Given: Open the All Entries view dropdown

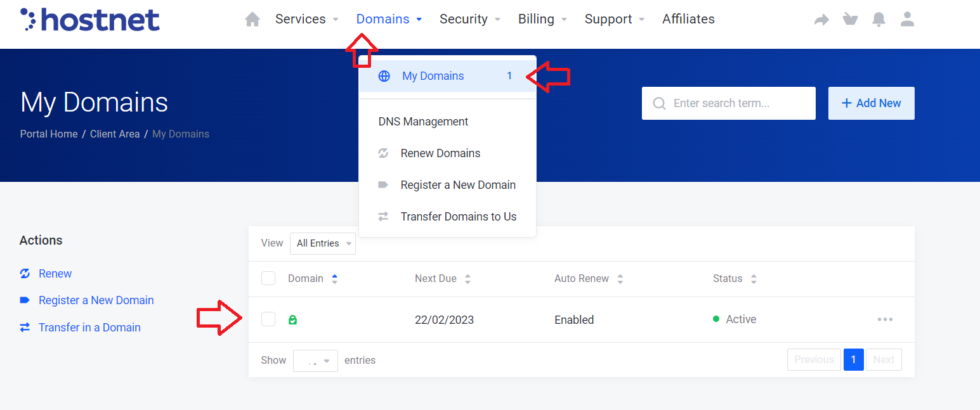Looking at the screenshot, I should point(322,243).
